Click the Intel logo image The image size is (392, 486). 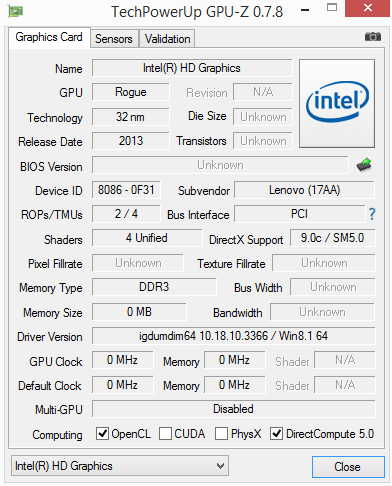click(337, 103)
